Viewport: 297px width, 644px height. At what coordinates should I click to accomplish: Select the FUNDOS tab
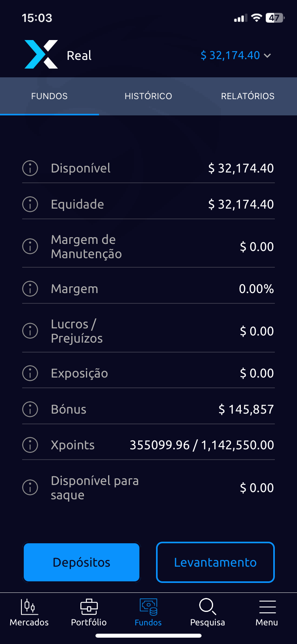(x=49, y=96)
